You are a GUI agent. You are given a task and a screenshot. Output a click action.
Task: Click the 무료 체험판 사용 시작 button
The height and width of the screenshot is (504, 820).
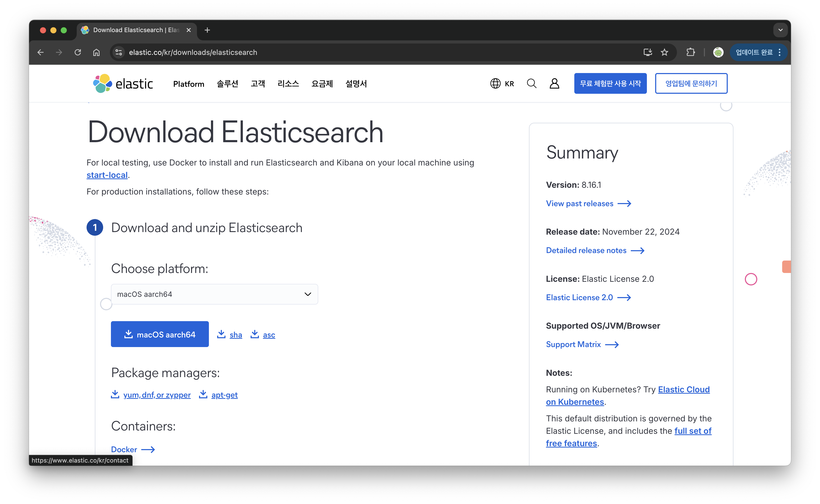pos(610,83)
